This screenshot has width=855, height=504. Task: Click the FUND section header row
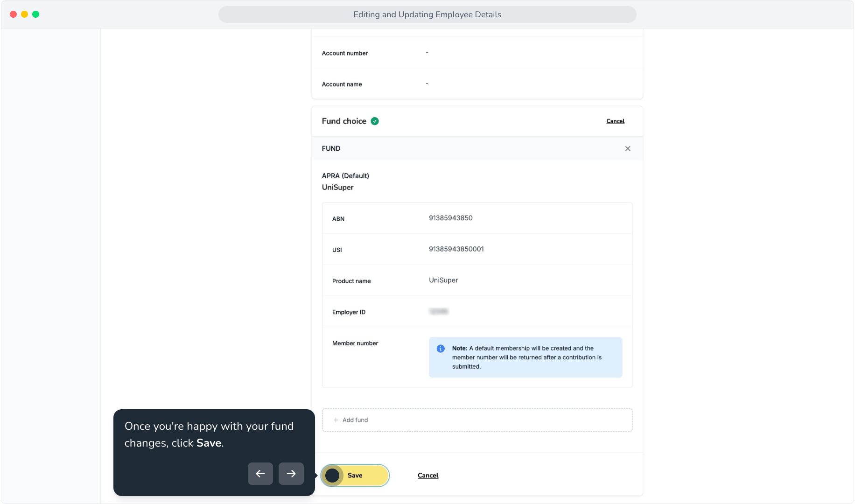(x=477, y=148)
